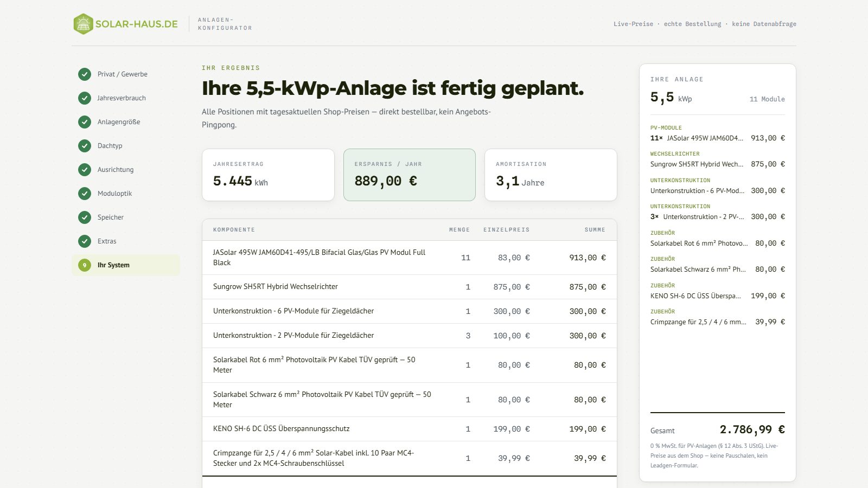Click the 3× Unterkonstruktion - 2 PV summary entry

[718, 212]
